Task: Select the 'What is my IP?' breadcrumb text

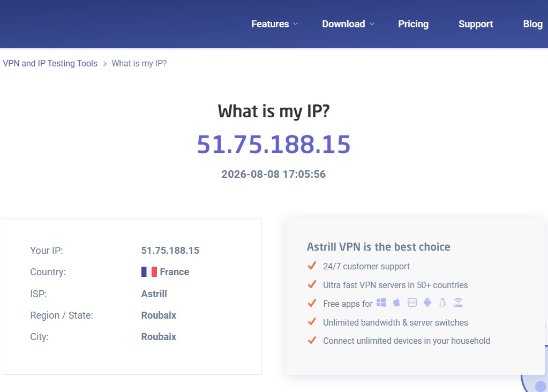Action: pos(139,63)
